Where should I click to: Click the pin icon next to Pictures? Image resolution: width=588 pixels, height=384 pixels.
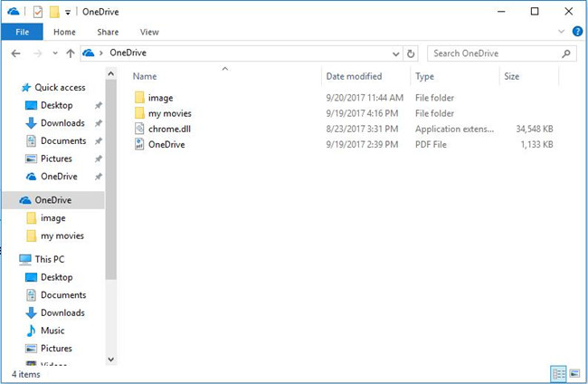(99, 158)
